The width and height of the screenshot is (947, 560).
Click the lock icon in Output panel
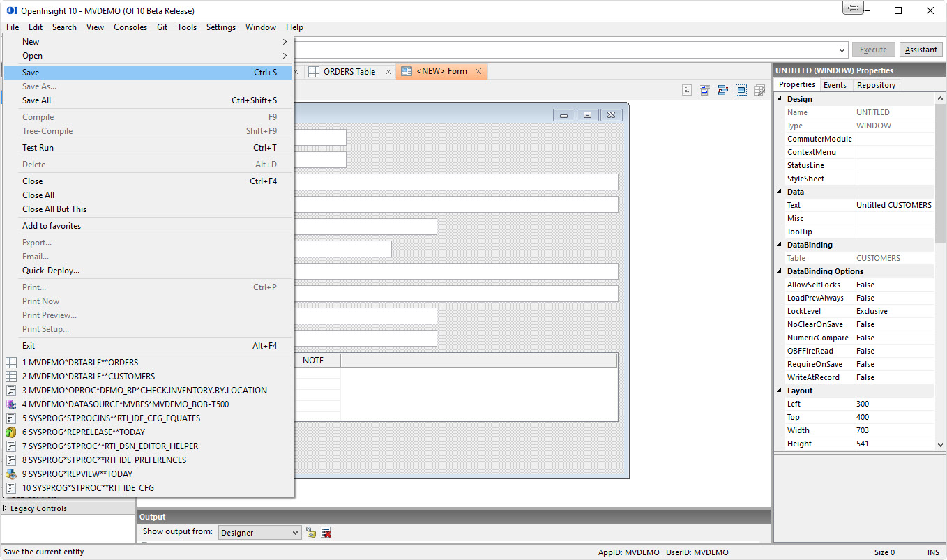311,532
